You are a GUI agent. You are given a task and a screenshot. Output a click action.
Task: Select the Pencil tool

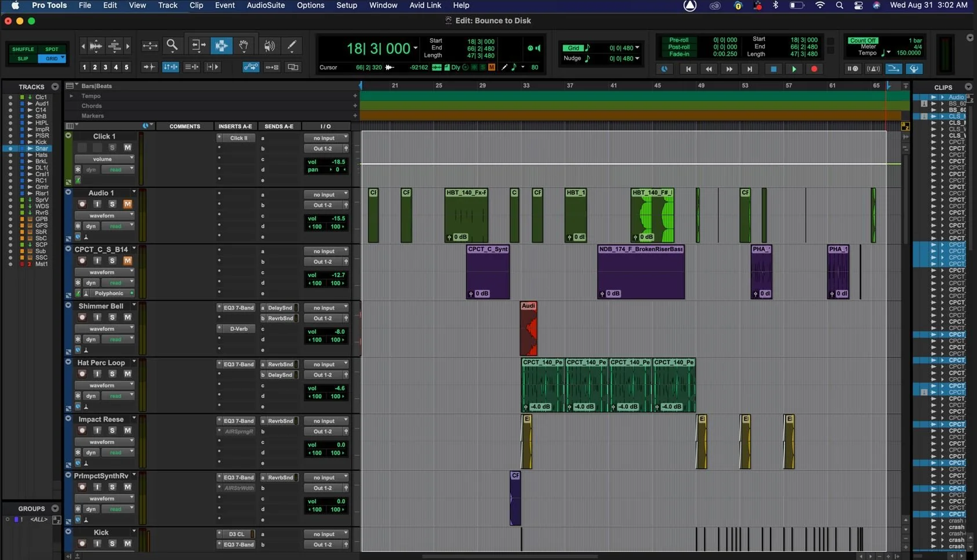point(292,45)
